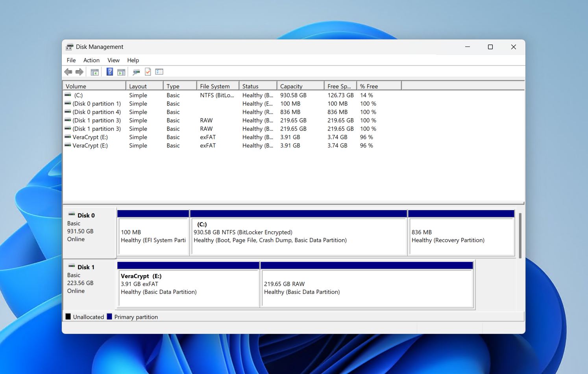Select the Disk 1 header panel

(89, 284)
